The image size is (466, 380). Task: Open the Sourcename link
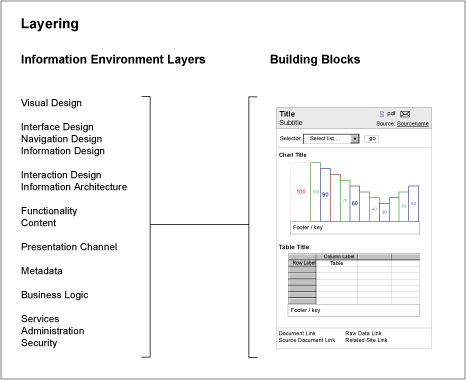pyautogui.click(x=413, y=124)
